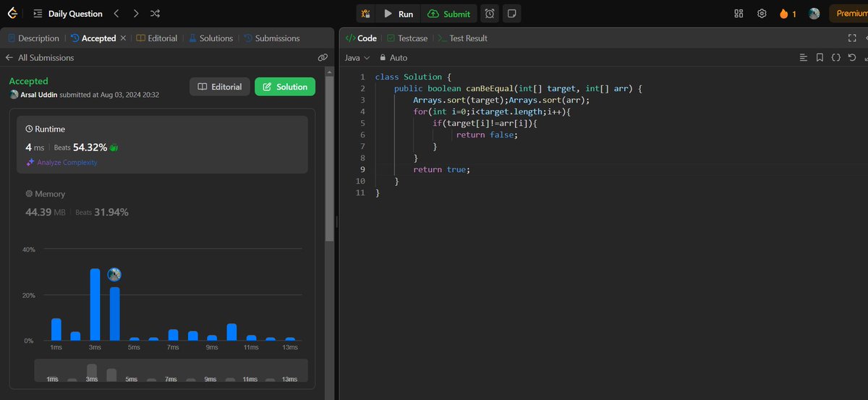This screenshot has height=400, width=868.
Task: Open the Submissions tab
Action: (x=272, y=38)
